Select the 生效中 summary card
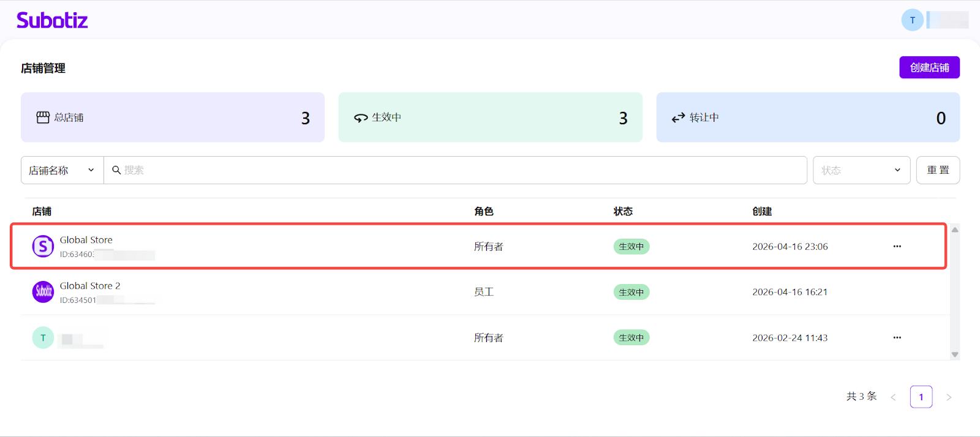The height and width of the screenshot is (437, 980). [490, 118]
